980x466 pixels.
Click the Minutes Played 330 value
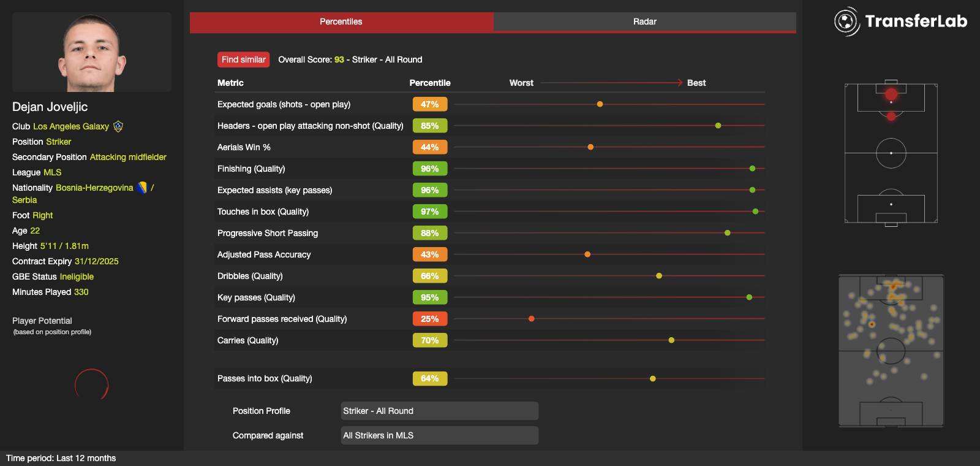tap(81, 292)
